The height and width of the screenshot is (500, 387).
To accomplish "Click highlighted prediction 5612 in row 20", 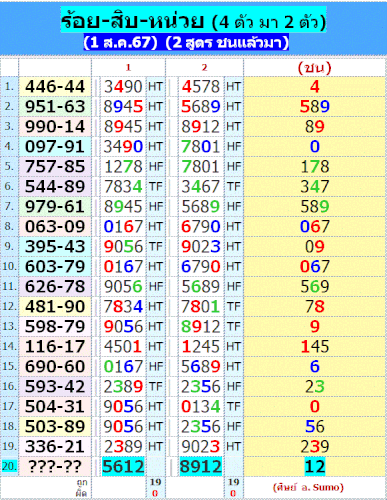I will coord(123,466).
